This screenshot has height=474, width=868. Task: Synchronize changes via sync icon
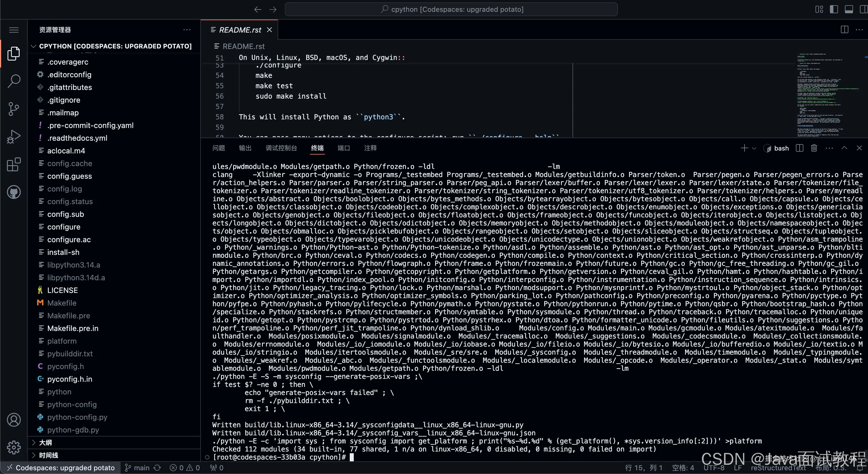pos(157,468)
